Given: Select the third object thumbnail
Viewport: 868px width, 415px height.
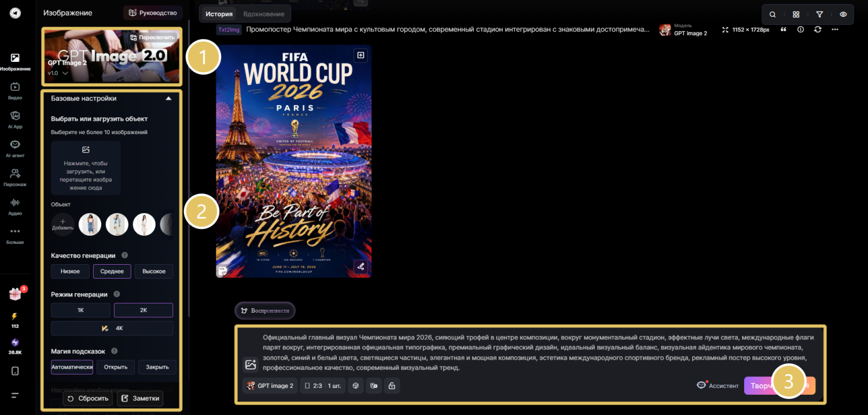Looking at the screenshot, I should pos(144,224).
